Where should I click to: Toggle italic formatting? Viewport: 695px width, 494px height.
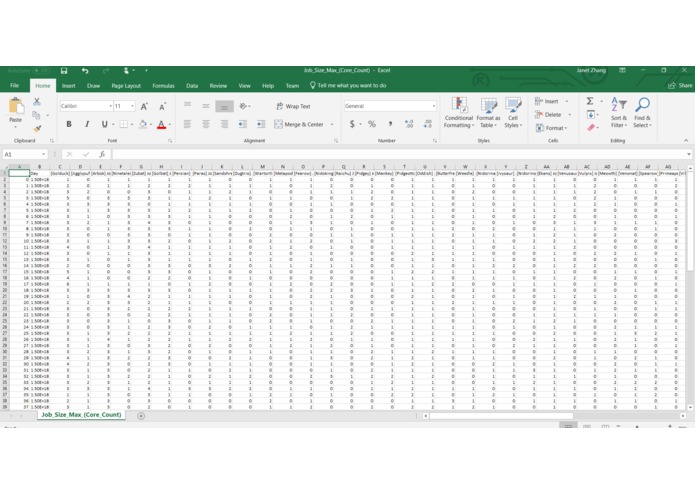pos(87,124)
